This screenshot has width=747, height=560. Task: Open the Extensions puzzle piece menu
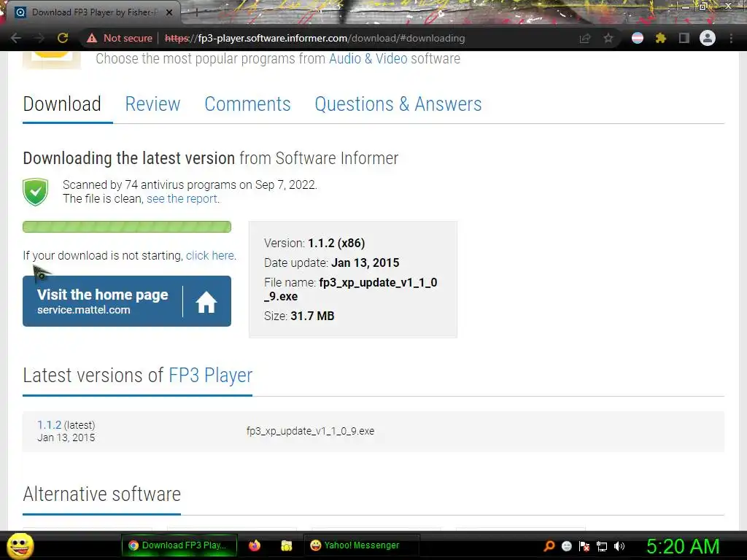tap(661, 38)
